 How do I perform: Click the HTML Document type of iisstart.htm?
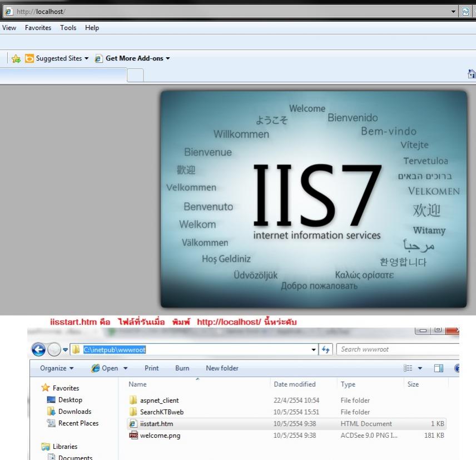point(366,424)
